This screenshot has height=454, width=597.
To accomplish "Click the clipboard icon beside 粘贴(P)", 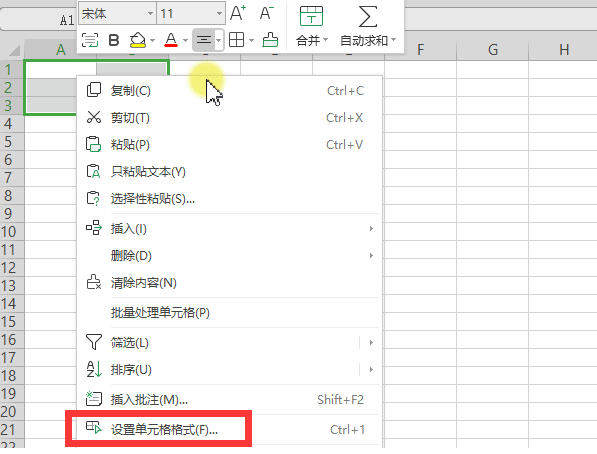I will pyautogui.click(x=94, y=144).
